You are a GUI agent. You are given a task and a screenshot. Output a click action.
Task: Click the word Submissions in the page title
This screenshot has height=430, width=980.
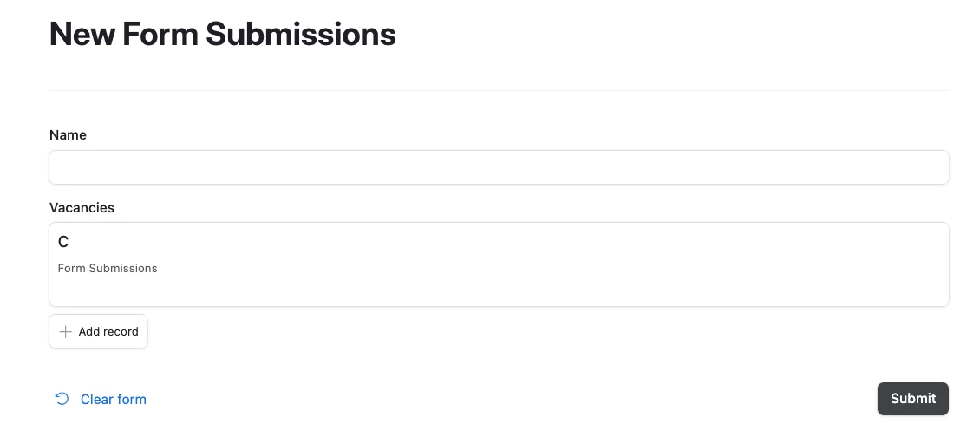point(301,34)
